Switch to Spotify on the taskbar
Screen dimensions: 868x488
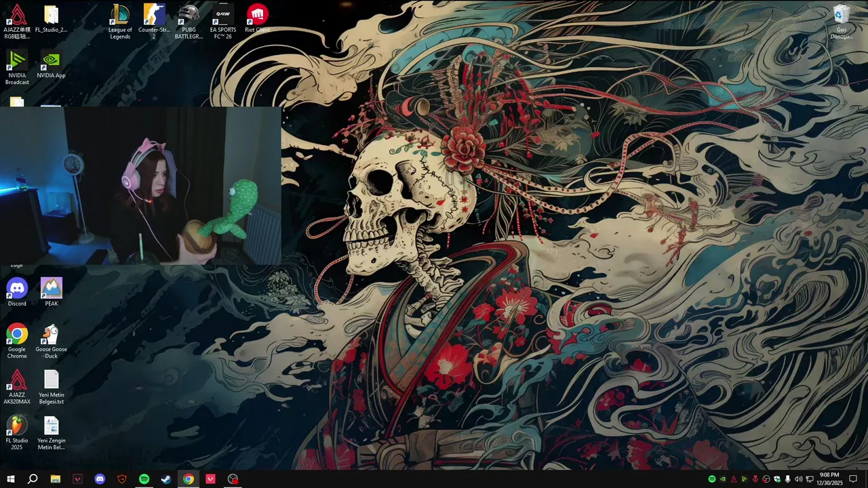[144, 479]
